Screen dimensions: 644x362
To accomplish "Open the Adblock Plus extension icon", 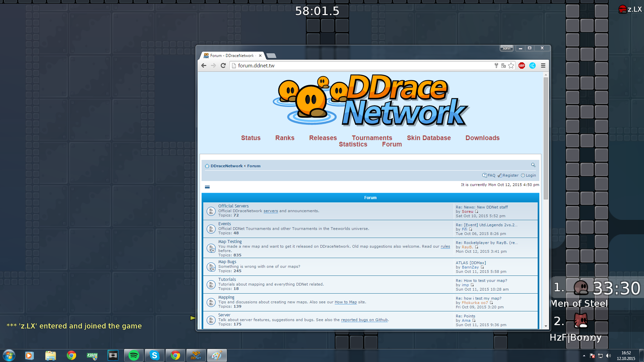I will (x=522, y=66).
